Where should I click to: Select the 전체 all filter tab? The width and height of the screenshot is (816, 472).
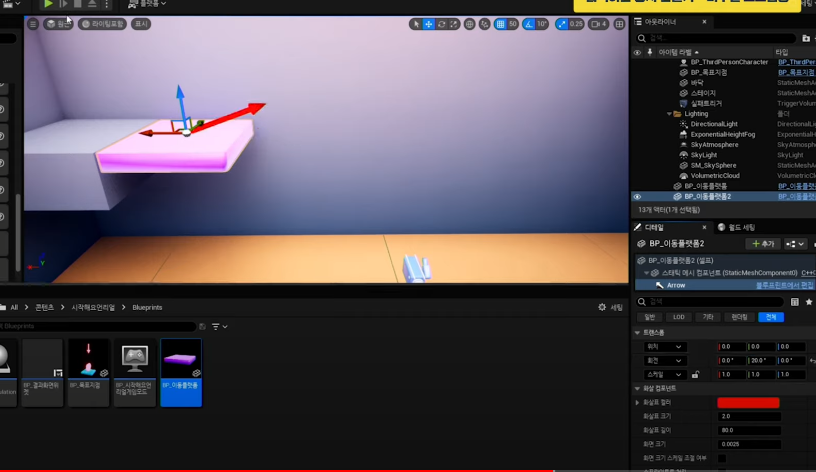coord(771,317)
